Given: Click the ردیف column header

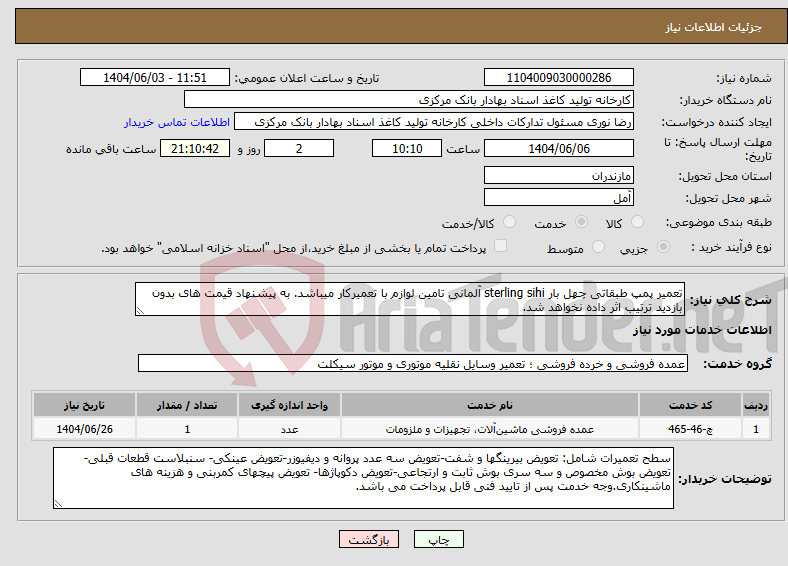Looking at the screenshot, I should coord(756,405).
